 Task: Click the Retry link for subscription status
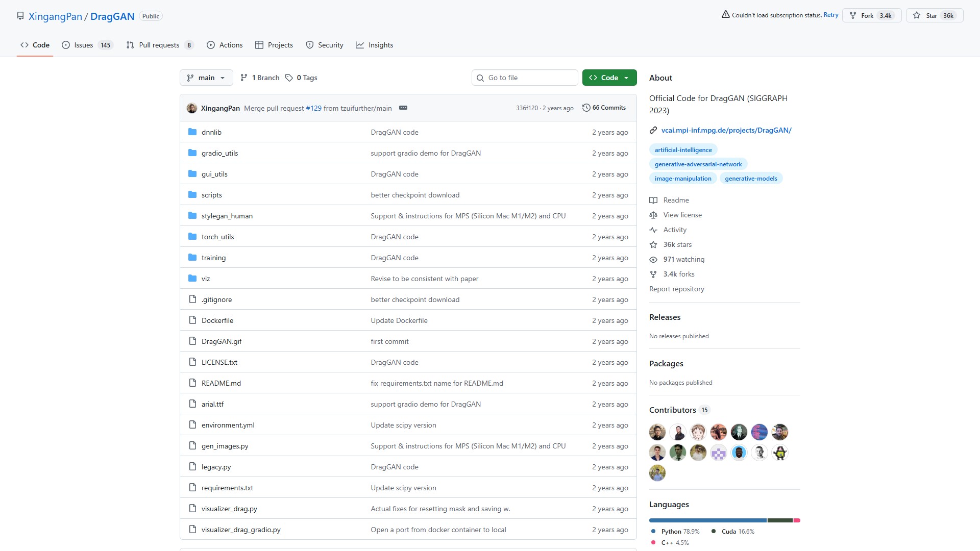coord(831,15)
